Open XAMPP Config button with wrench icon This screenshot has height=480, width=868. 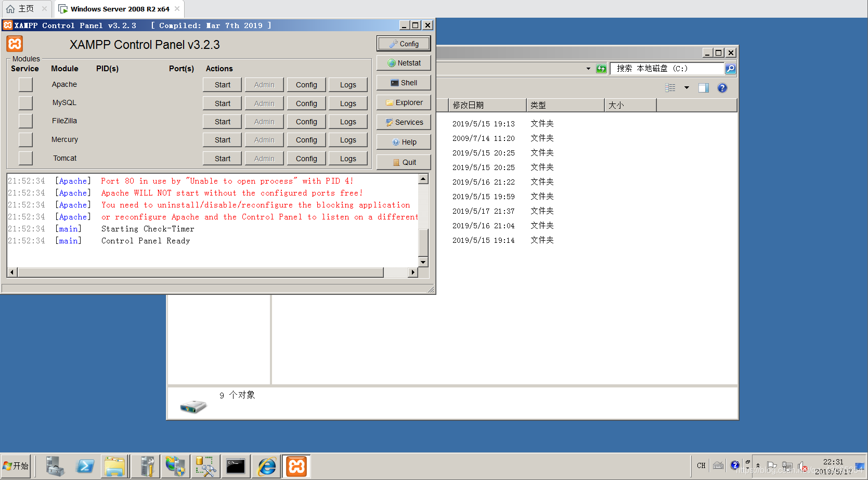(x=404, y=44)
